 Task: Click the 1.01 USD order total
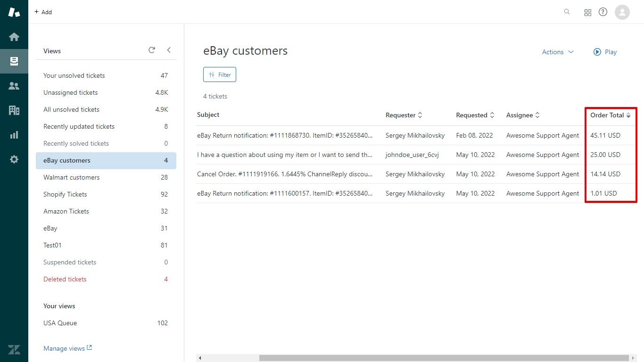point(603,193)
